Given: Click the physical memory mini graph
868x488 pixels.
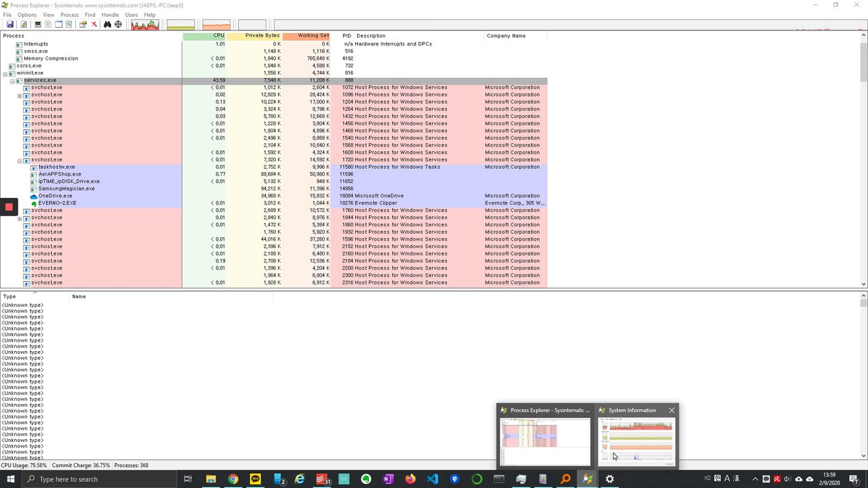Looking at the screenshot, I should tap(216, 25).
